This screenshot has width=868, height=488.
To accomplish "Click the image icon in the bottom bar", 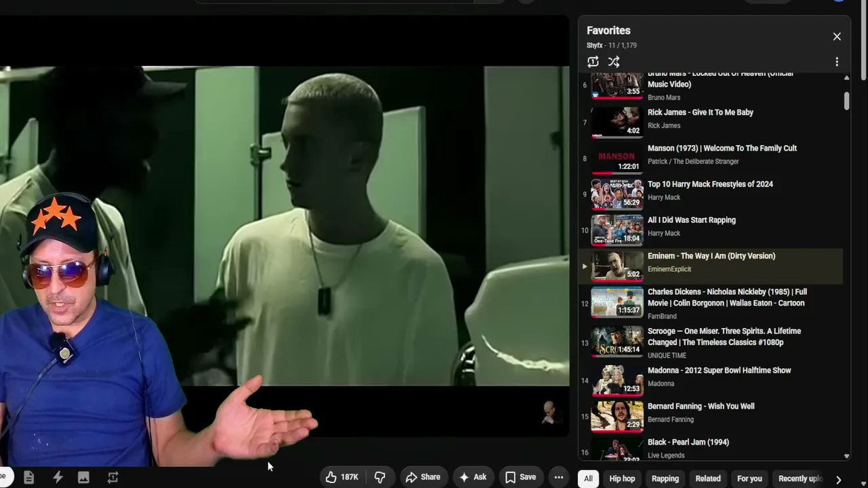I will click(x=83, y=478).
